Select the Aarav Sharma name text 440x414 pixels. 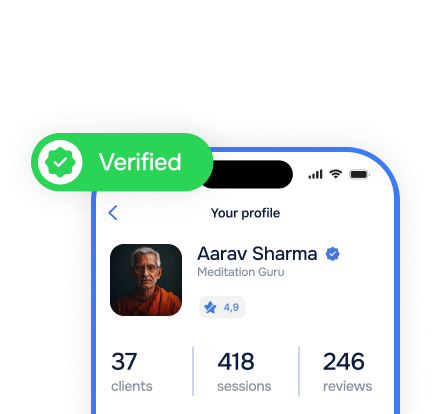click(257, 254)
